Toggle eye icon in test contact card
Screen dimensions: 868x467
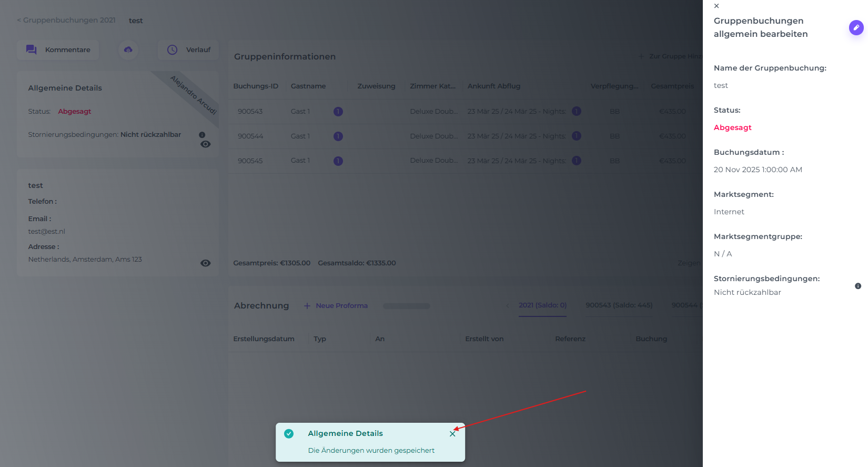pos(206,263)
